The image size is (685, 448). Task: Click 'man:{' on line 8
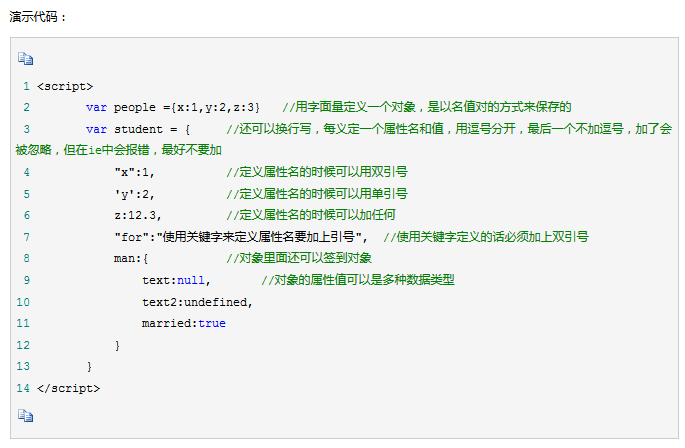(131, 259)
